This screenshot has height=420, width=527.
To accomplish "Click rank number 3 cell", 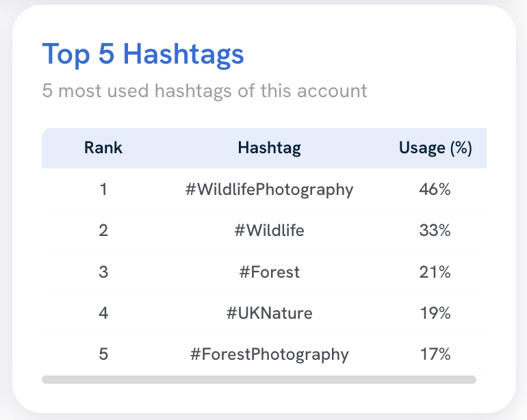I will pyautogui.click(x=103, y=272).
